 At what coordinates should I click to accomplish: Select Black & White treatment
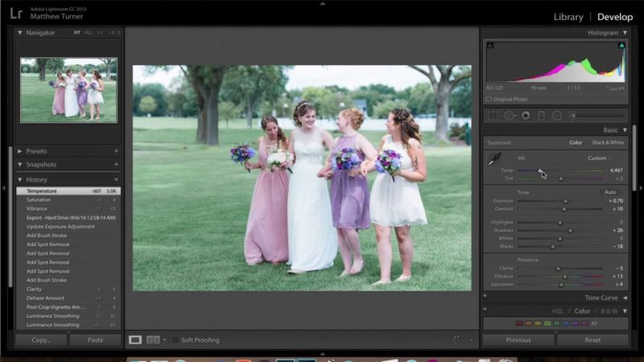[x=608, y=143]
